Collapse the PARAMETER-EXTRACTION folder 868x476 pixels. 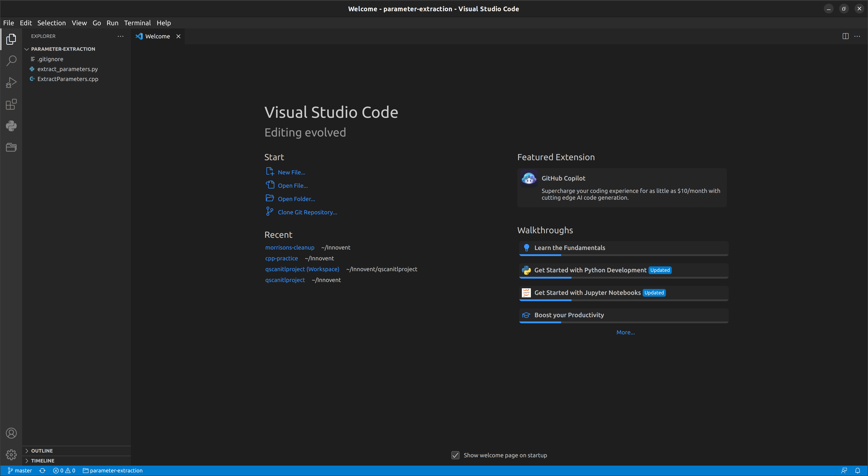27,49
